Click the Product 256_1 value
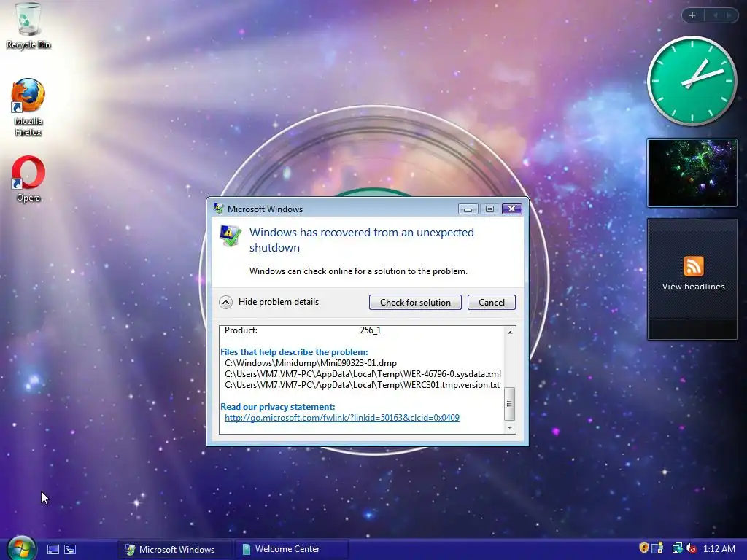 point(370,330)
